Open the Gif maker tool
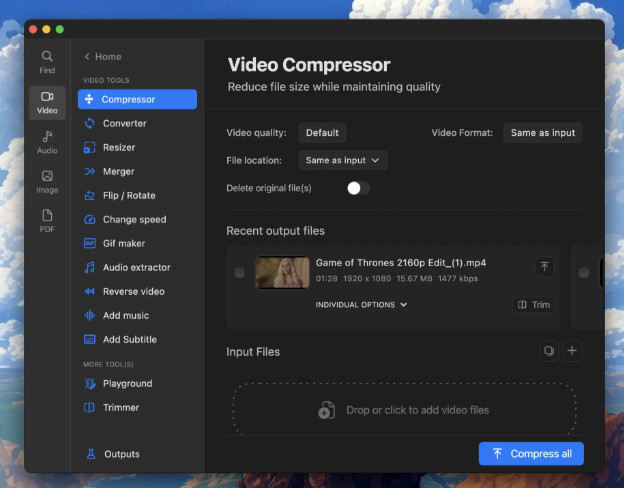 coord(123,243)
